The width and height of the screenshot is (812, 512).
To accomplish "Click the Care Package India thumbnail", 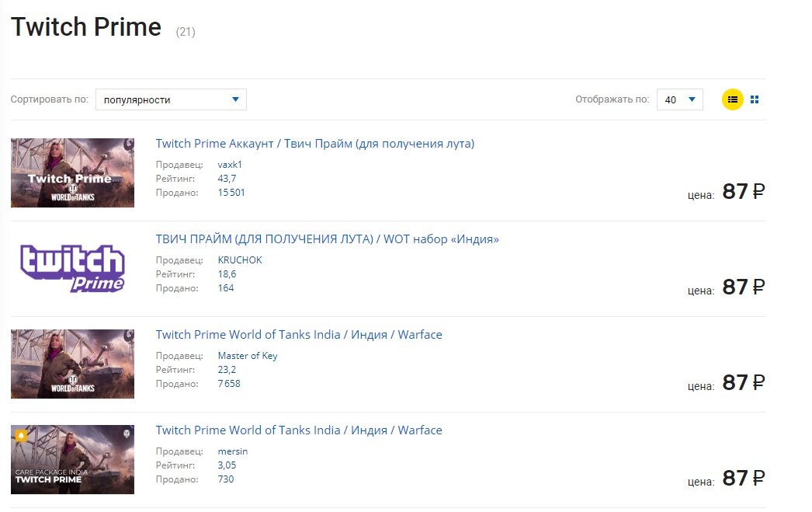I will 72,459.
